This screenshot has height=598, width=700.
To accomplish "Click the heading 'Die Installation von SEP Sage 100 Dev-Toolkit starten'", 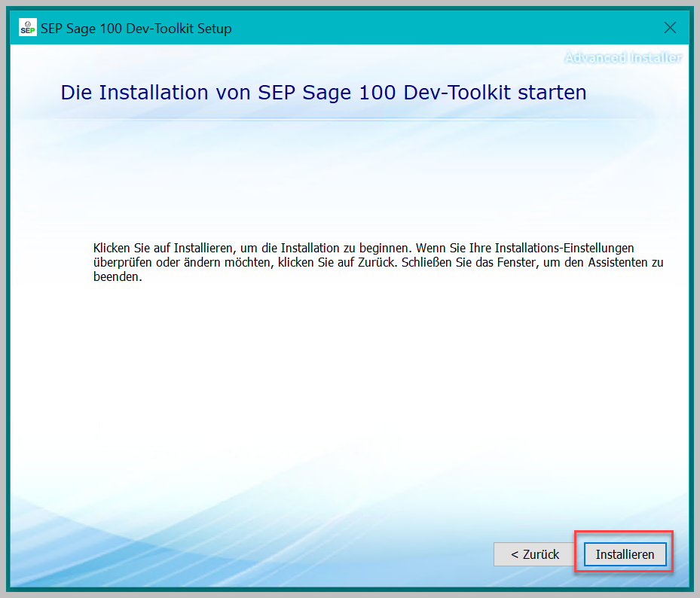I will (x=323, y=93).
